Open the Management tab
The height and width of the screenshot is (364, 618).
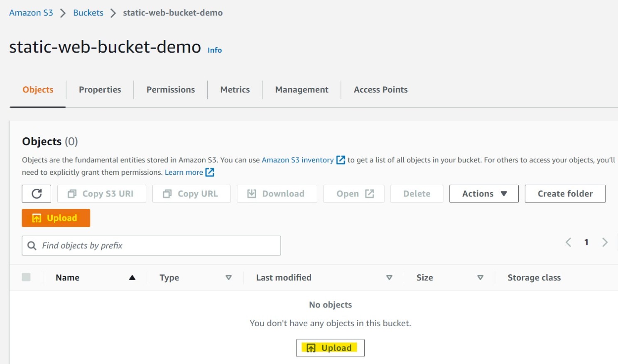[x=301, y=89]
